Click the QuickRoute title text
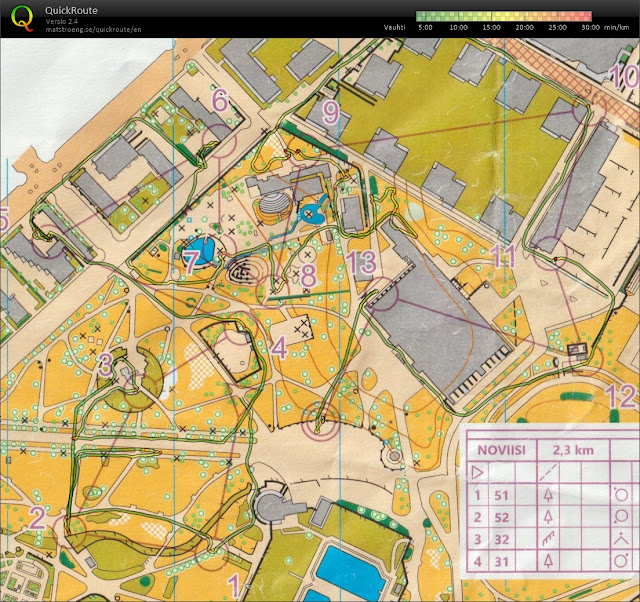Image resolution: width=640 pixels, height=602 pixels. tap(71, 11)
